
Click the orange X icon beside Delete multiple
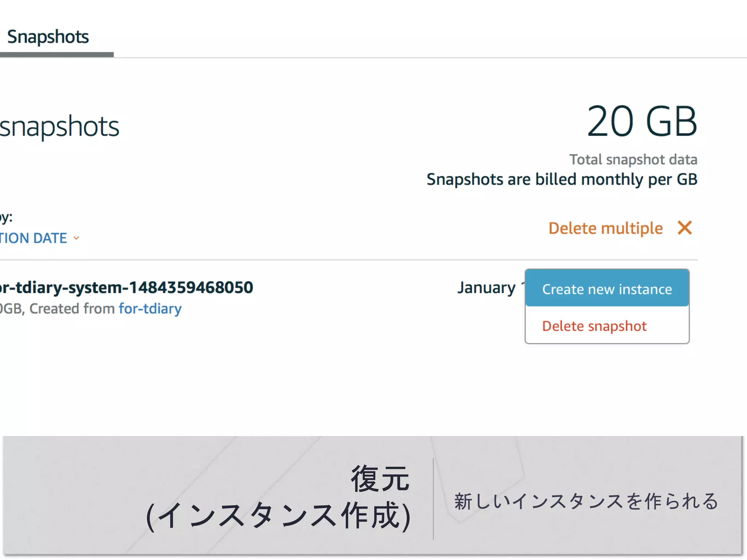tap(685, 228)
